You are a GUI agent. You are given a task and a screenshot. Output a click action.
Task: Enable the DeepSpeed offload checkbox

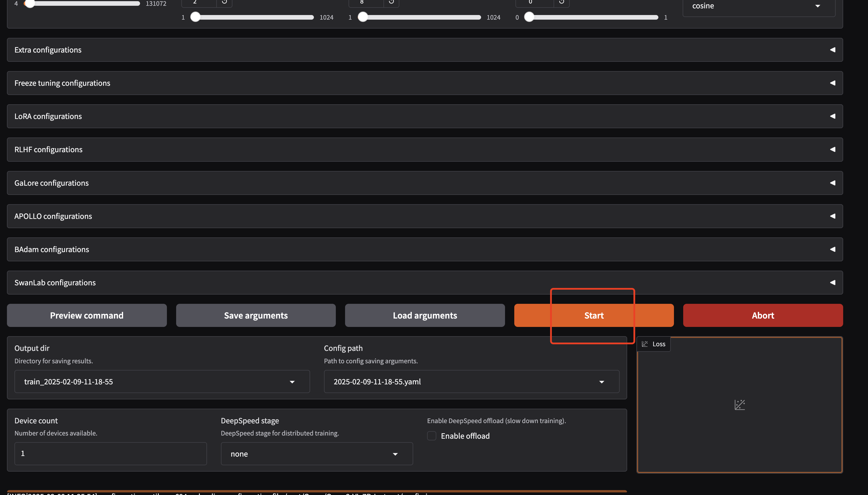[432, 436]
